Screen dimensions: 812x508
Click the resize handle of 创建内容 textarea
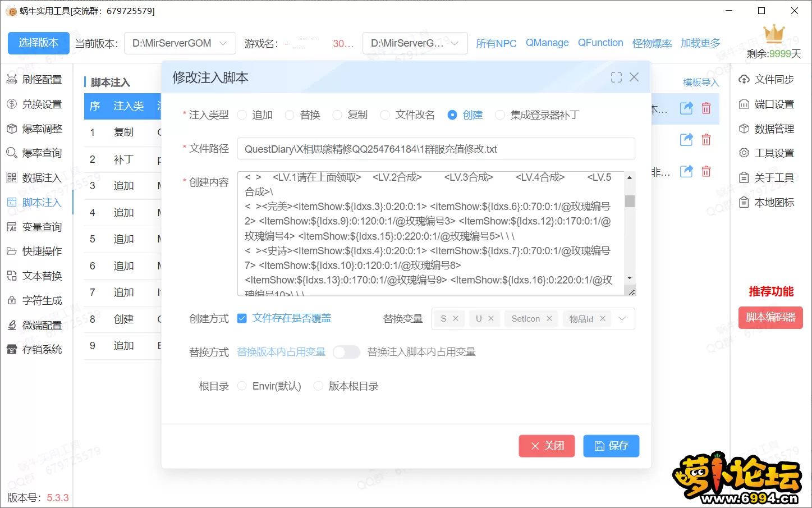[x=631, y=292]
